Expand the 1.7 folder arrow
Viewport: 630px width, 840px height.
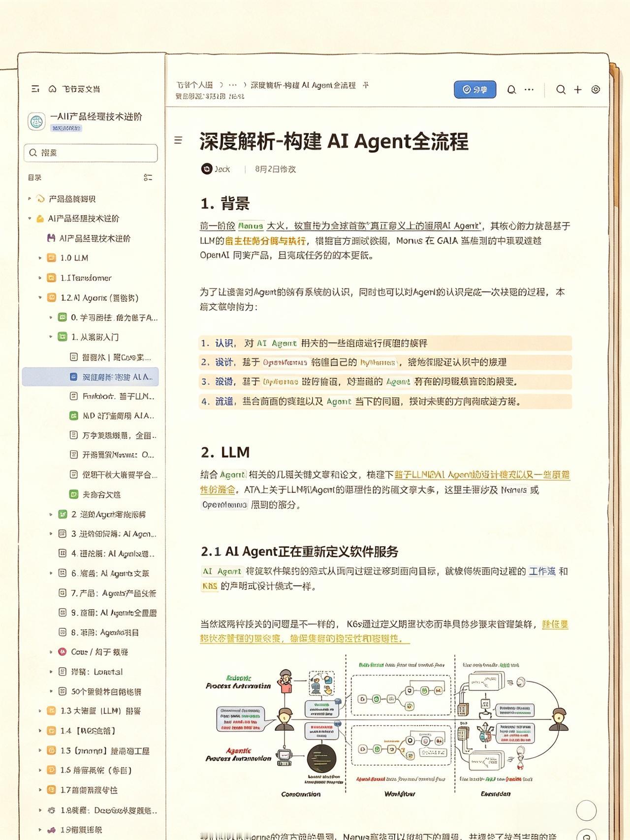[40, 790]
